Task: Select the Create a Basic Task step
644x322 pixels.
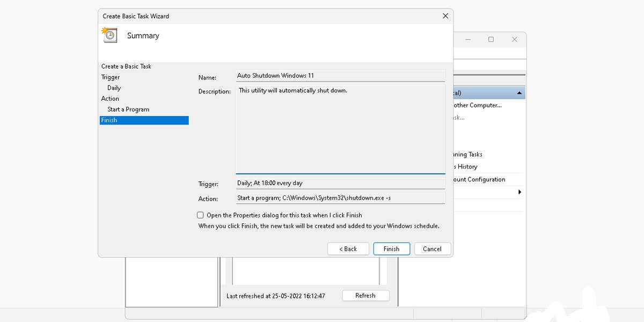Action: [x=126, y=67]
